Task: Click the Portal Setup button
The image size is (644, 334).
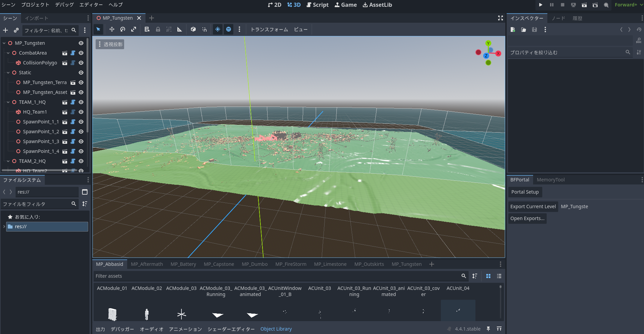Action: [525, 192]
